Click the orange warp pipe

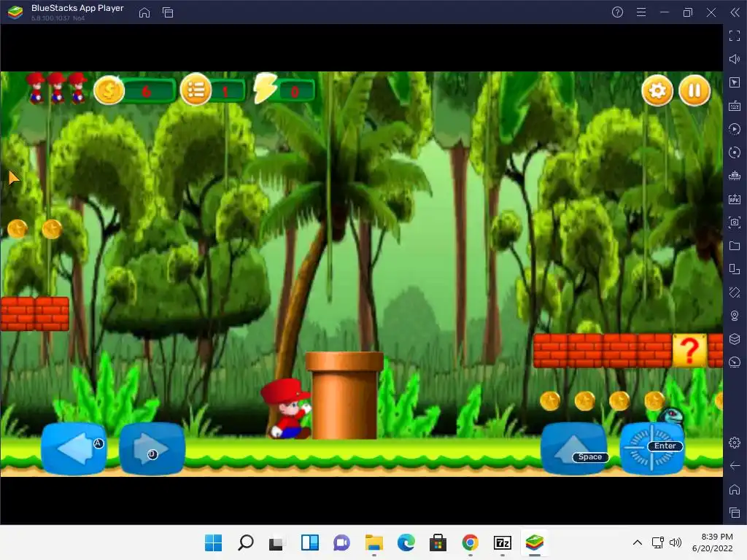coord(344,395)
